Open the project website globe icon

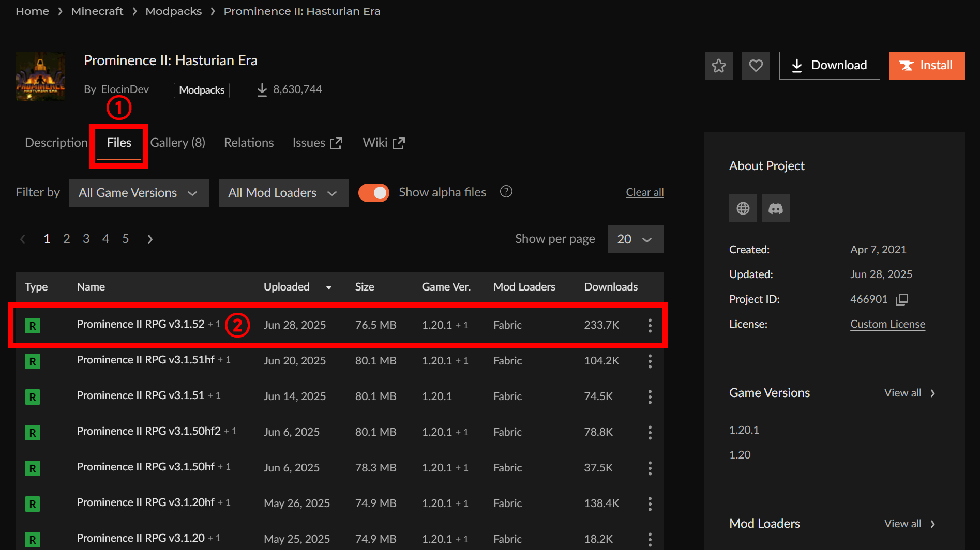click(743, 208)
